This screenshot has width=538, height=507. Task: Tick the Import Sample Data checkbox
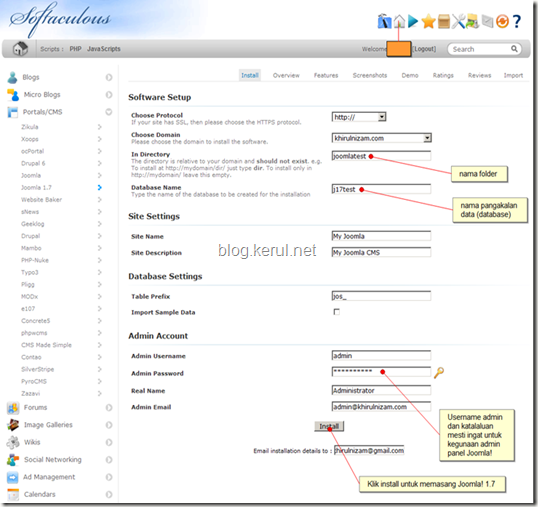337,312
